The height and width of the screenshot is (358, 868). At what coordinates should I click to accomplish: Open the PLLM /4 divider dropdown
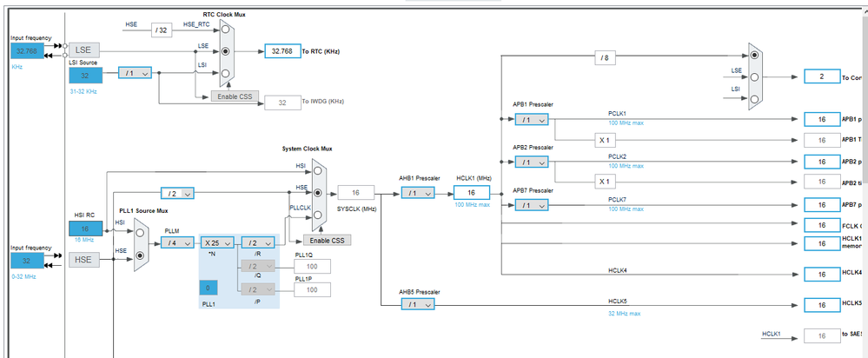(x=177, y=242)
